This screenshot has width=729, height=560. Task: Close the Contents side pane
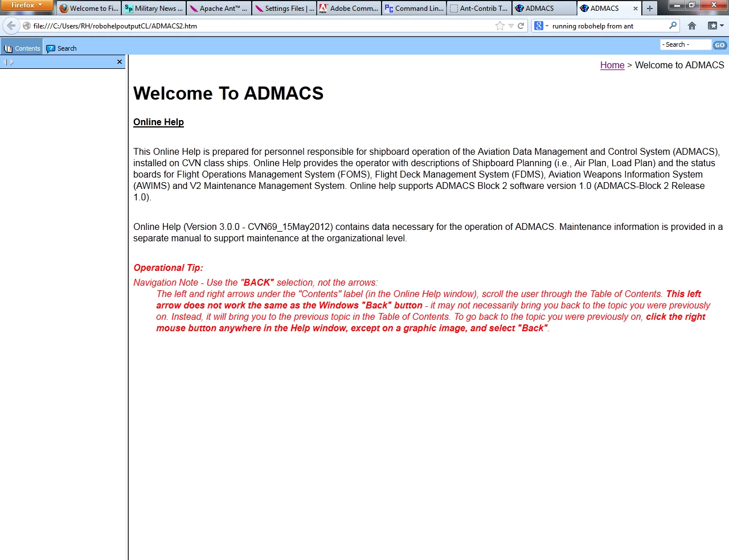120,61
